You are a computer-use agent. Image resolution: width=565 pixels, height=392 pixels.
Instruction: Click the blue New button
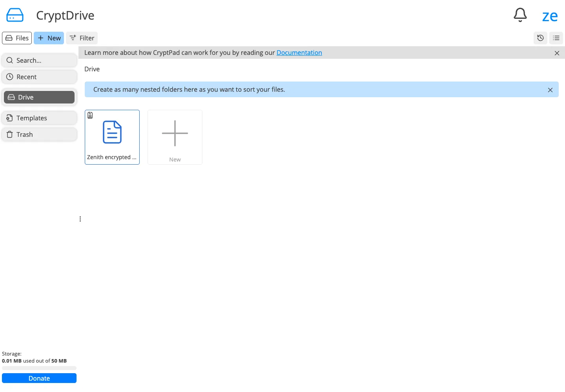[x=49, y=38]
